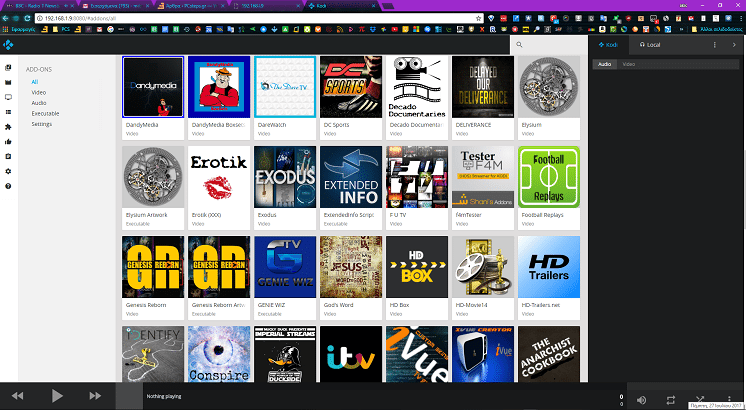
Task: Switch to the Local player tab
Action: pos(650,45)
